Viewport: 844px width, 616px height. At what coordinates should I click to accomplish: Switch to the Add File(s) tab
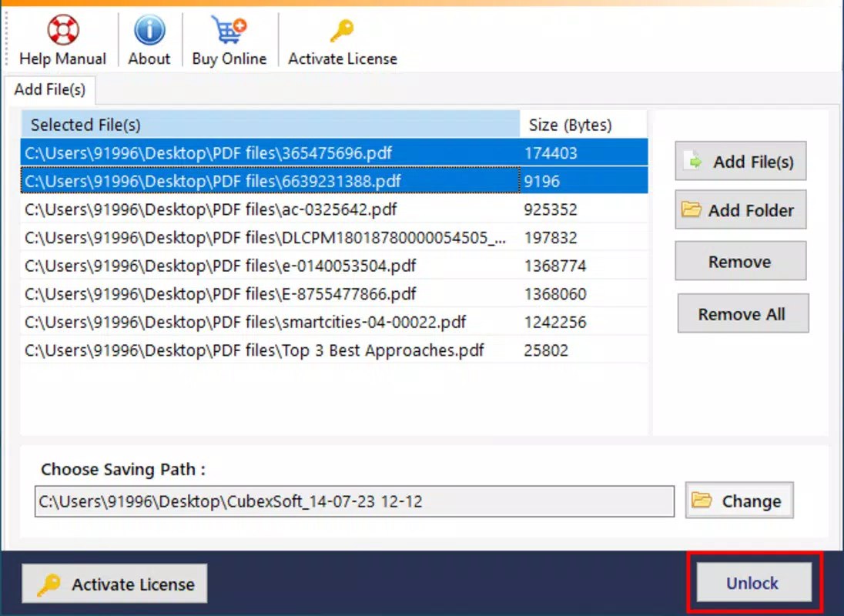pos(49,89)
